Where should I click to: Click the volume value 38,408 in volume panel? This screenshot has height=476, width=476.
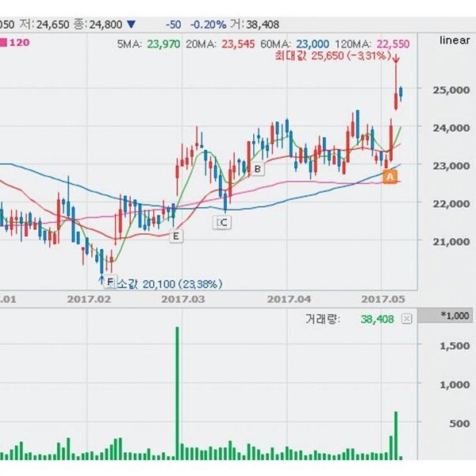tap(377, 318)
